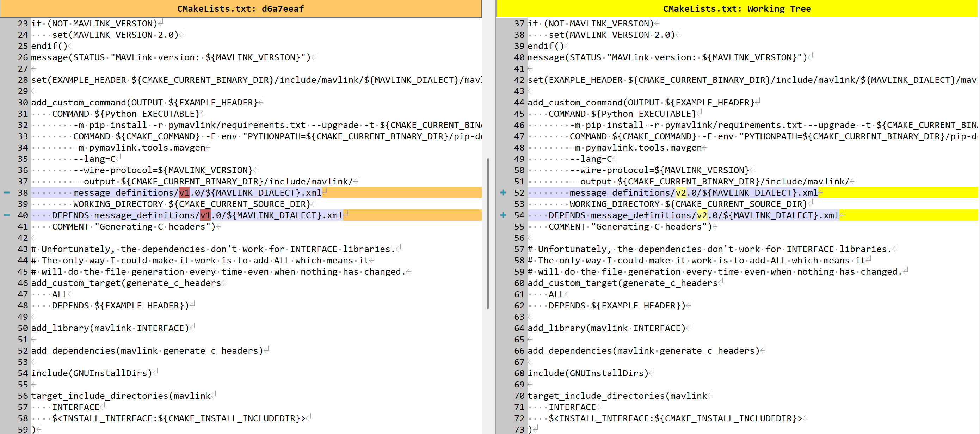Viewport: 980px width, 434px height.
Task: Place cursor on add_custom_command line 30 left pane
Action: (144, 102)
